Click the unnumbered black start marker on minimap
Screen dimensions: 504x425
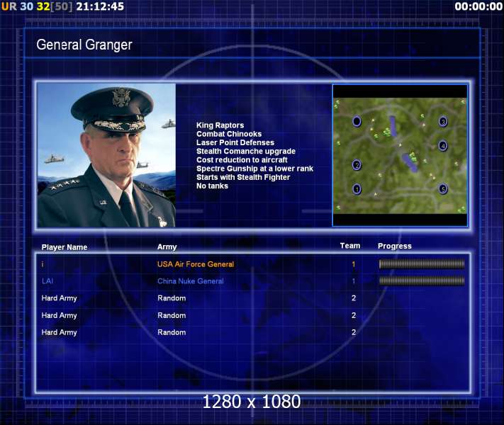point(357,121)
